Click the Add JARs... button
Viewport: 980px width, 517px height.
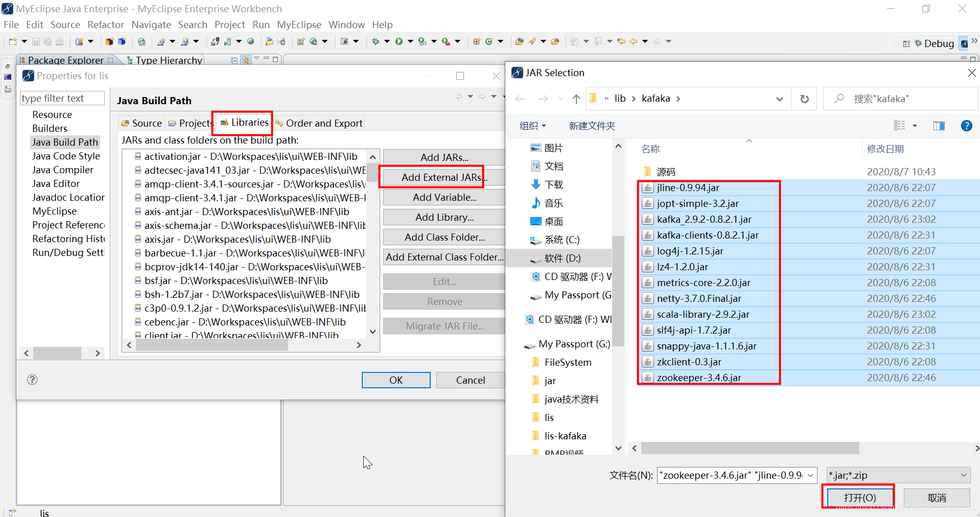pos(445,157)
